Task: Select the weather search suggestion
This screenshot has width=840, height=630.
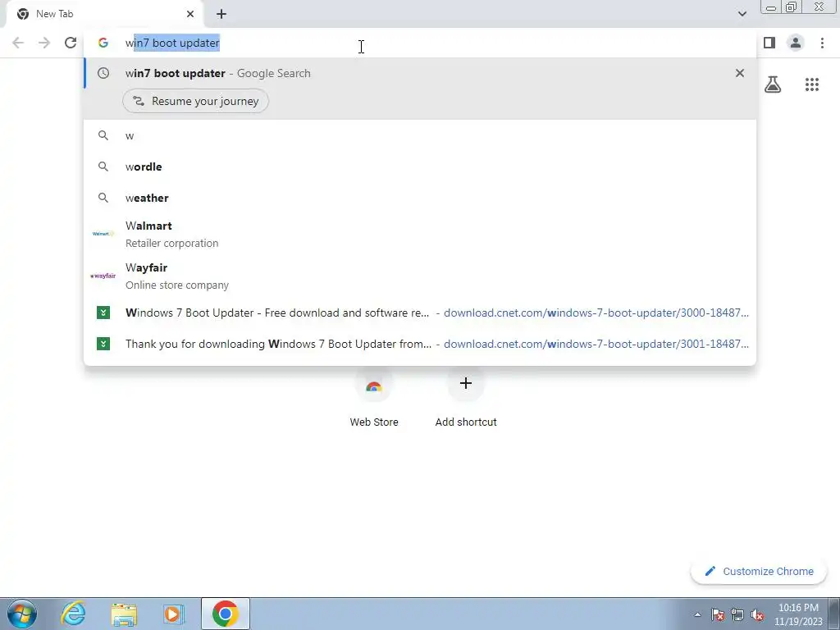Action: [420, 198]
